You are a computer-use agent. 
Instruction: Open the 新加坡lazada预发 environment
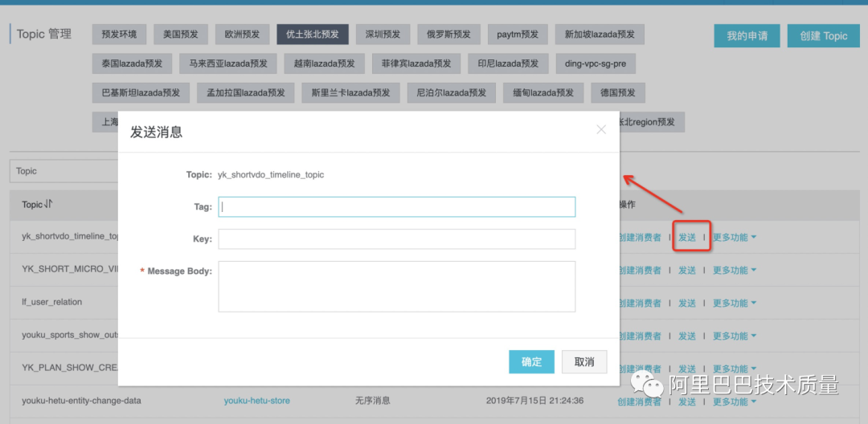pos(600,35)
